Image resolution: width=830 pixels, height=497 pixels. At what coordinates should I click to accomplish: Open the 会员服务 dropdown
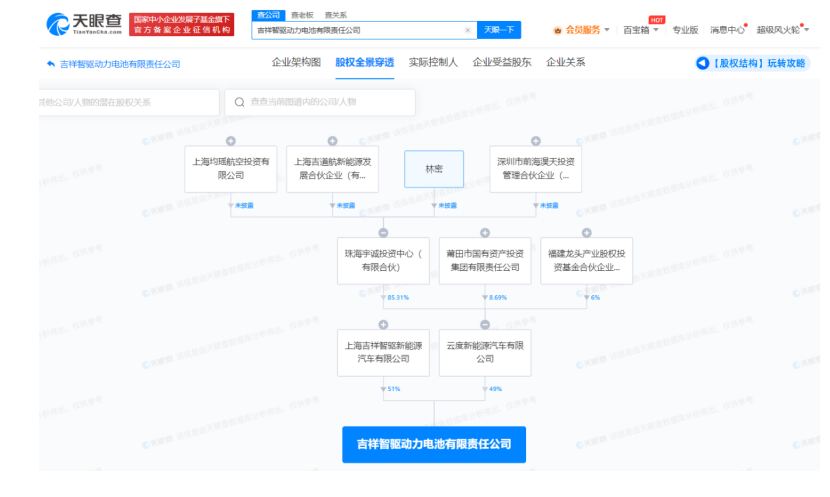tap(587, 30)
